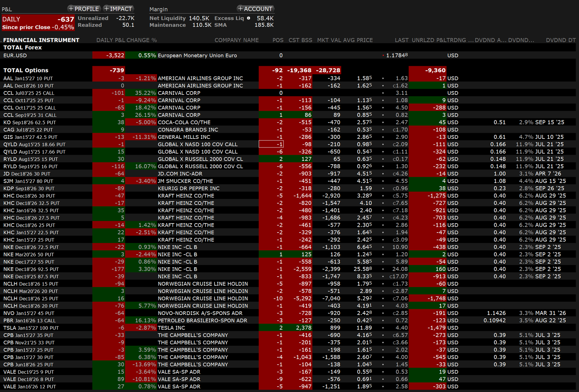
Task: Select the VALE Jan16'26 12 PUT row
Action: pos(29,387)
